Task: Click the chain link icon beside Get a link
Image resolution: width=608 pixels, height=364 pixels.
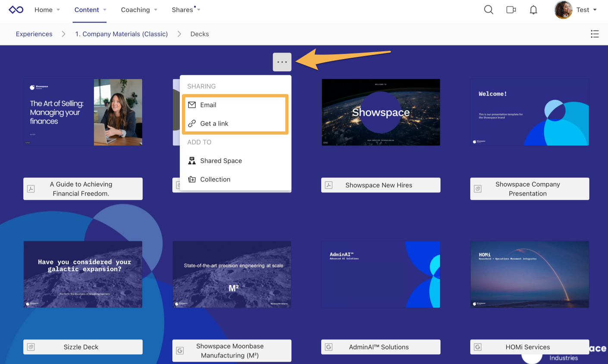Action: coord(191,123)
